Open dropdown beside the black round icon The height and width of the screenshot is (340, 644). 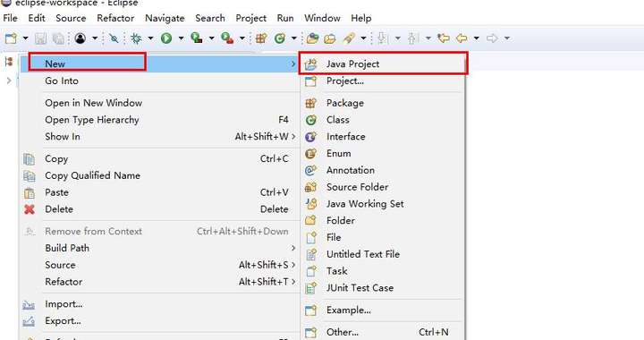click(x=95, y=38)
